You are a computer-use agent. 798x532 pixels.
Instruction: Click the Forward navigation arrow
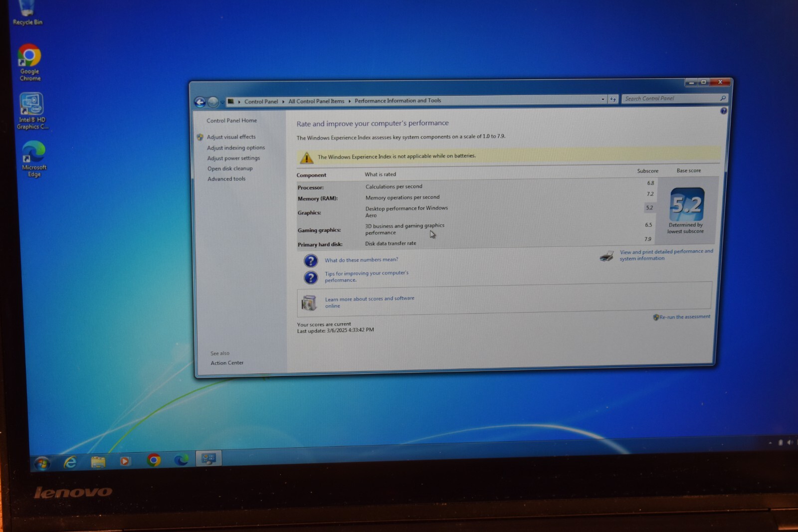click(213, 102)
